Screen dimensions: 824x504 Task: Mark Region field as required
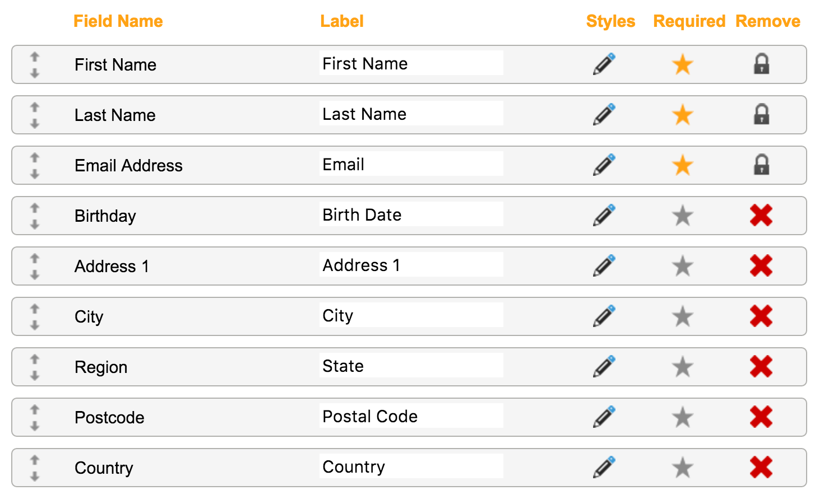tap(683, 366)
